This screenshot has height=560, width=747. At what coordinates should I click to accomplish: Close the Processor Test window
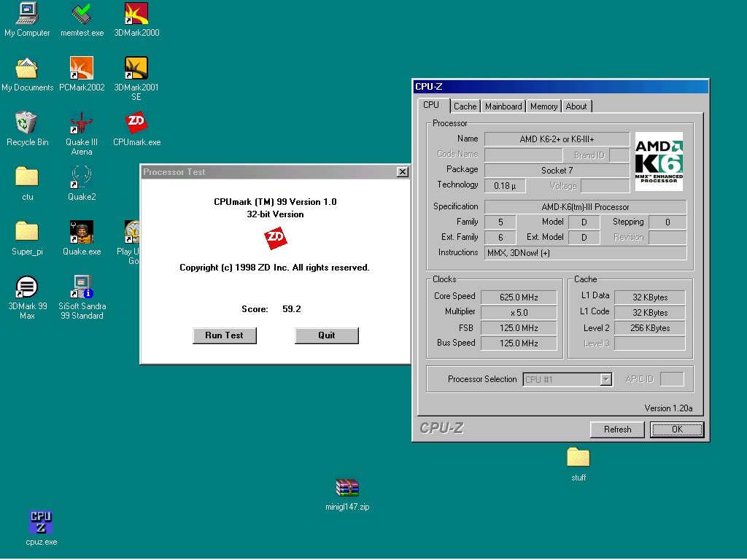pyautogui.click(x=403, y=172)
